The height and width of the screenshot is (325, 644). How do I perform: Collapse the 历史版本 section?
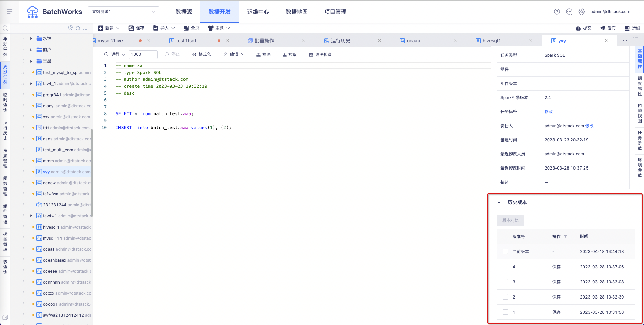click(x=499, y=202)
